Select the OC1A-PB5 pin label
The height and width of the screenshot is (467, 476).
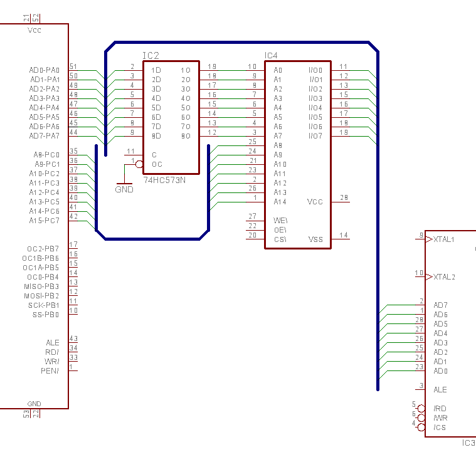[41, 268]
